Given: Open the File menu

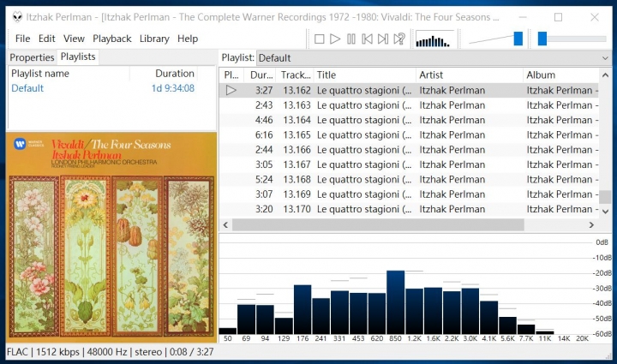Looking at the screenshot, I should coord(22,39).
